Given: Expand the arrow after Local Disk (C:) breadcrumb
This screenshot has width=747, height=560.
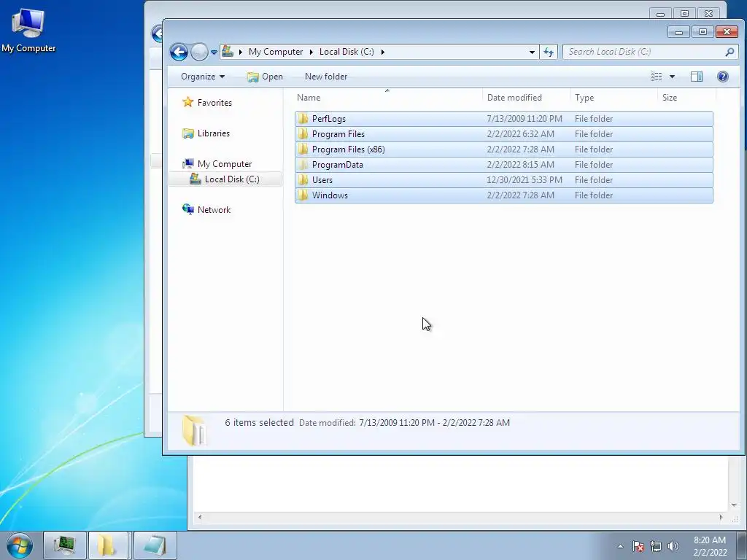Looking at the screenshot, I should [382, 52].
